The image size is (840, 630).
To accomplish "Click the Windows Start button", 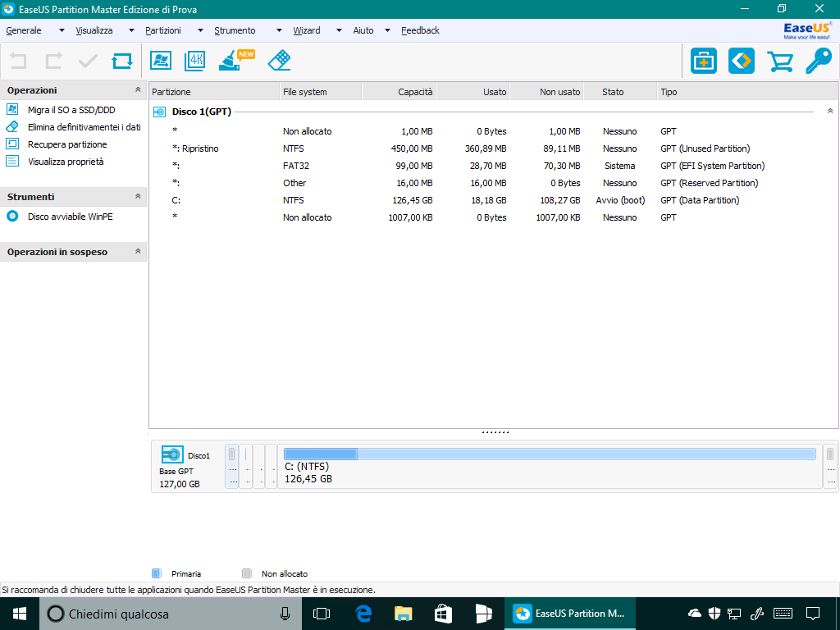I will click(20, 614).
